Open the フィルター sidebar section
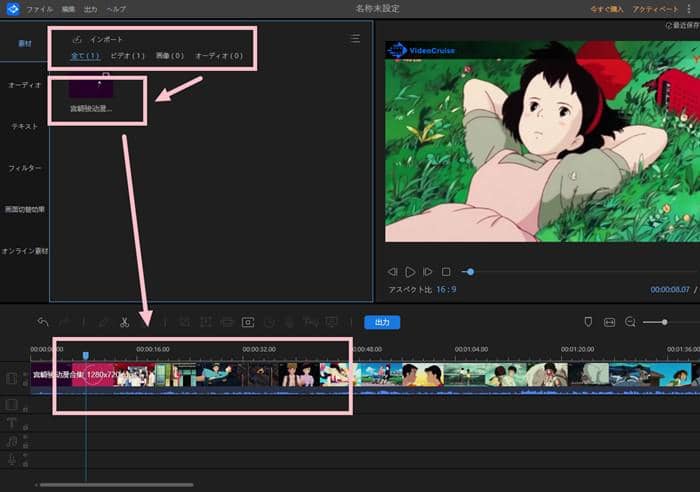This screenshot has height=492, width=700. point(25,168)
